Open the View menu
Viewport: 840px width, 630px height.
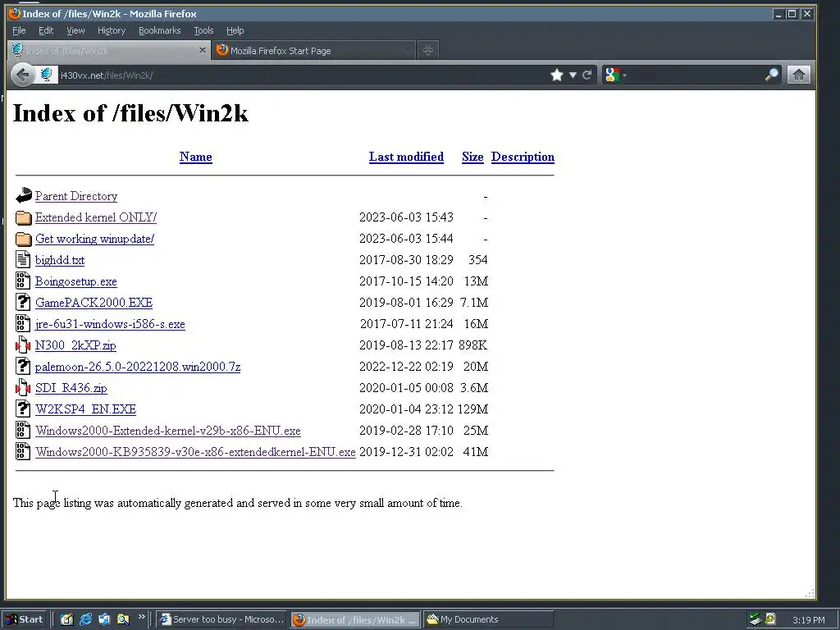click(x=75, y=30)
